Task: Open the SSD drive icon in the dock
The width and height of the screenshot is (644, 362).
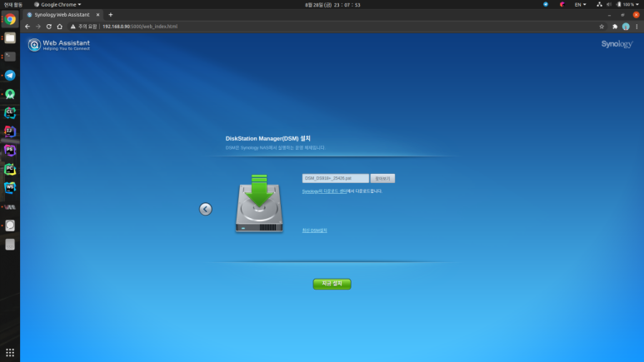Action: [10, 245]
